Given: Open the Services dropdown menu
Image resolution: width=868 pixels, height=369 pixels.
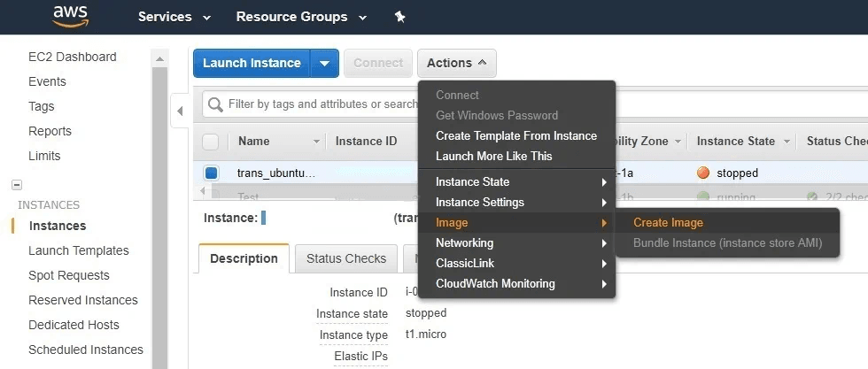Looking at the screenshot, I should coord(174,17).
